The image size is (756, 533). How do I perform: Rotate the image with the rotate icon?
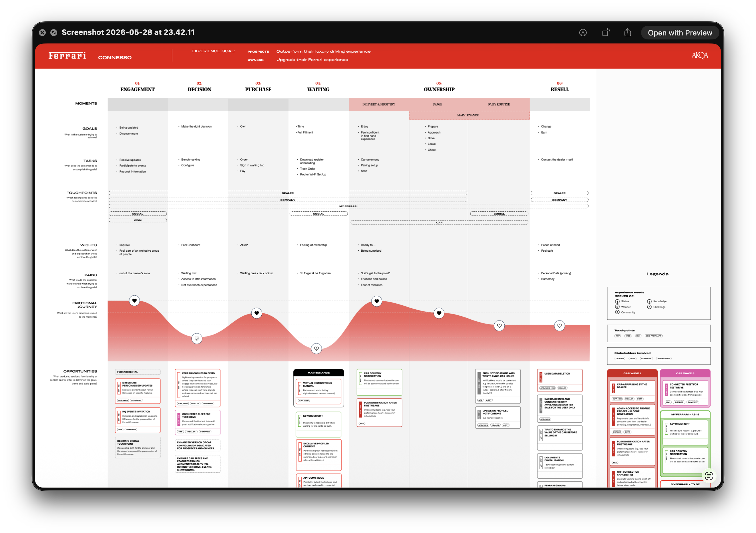(x=606, y=32)
